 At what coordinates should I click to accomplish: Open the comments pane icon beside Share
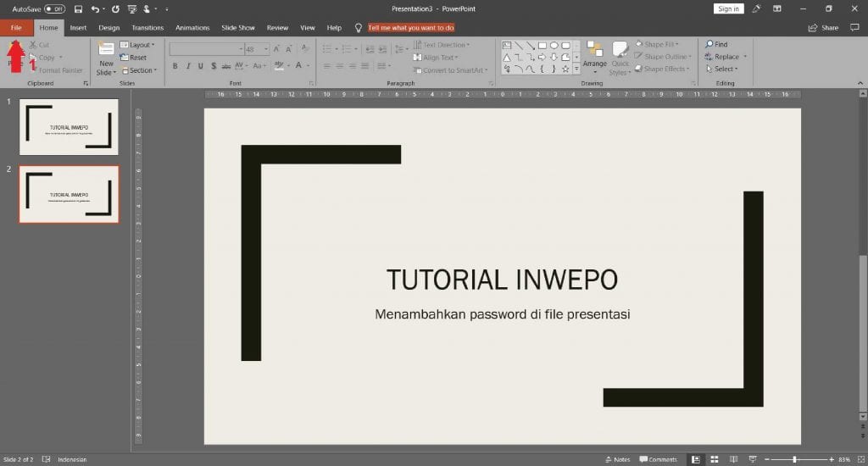854,27
